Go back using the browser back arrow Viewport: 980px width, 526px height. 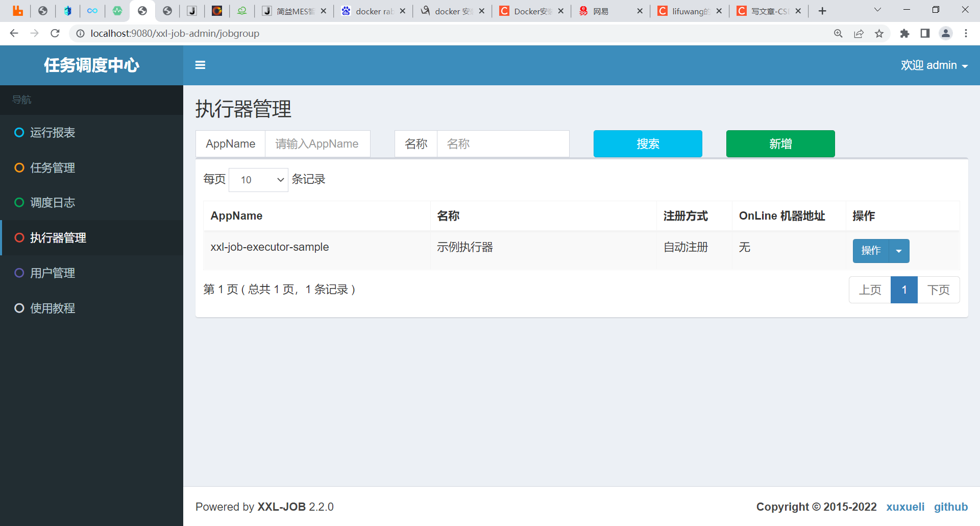(14, 33)
